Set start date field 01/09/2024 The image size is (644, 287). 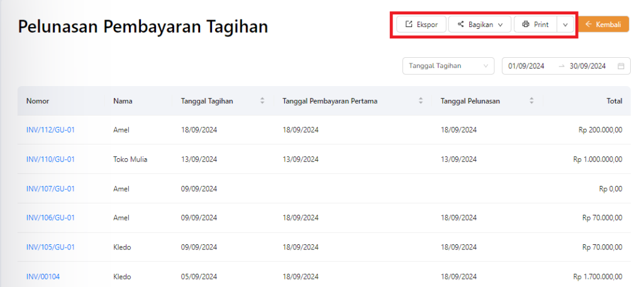click(526, 66)
